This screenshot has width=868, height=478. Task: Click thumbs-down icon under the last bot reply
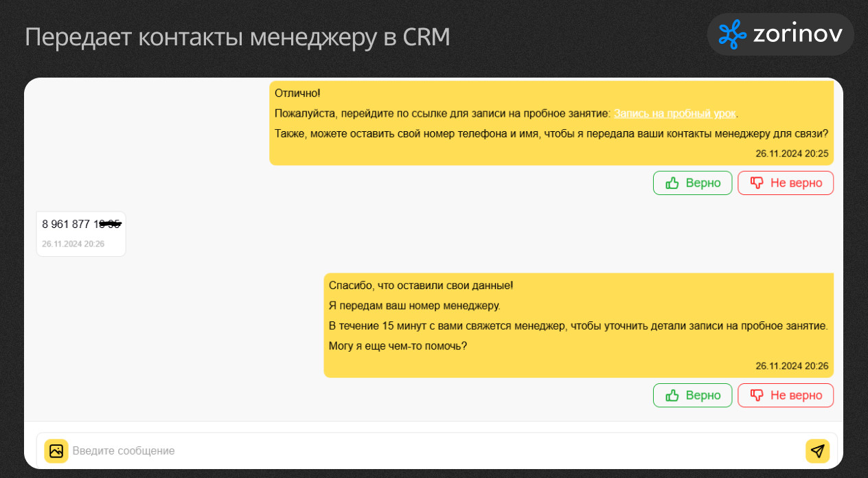click(757, 395)
